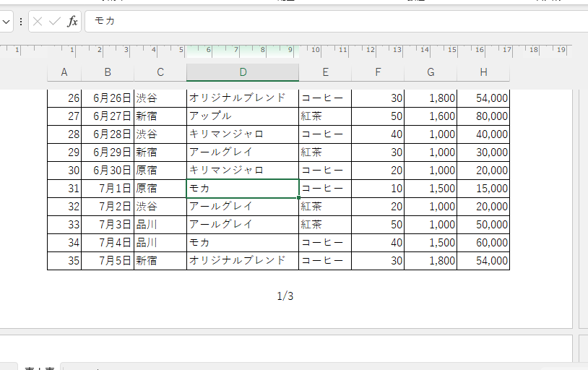Select オリジナルブレンド in row 35
This screenshot has height=370, width=588.
coord(243,260)
